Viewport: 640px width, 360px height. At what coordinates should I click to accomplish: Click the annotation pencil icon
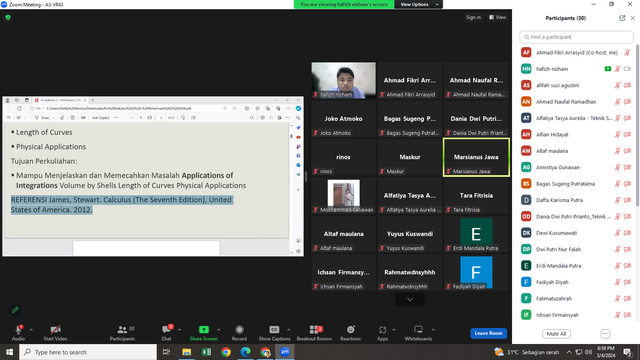point(15,310)
